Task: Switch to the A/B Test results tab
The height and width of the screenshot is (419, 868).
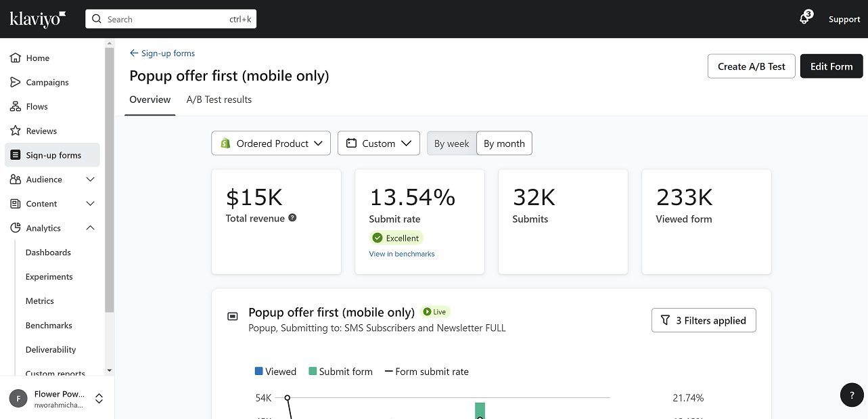Action: [219, 100]
